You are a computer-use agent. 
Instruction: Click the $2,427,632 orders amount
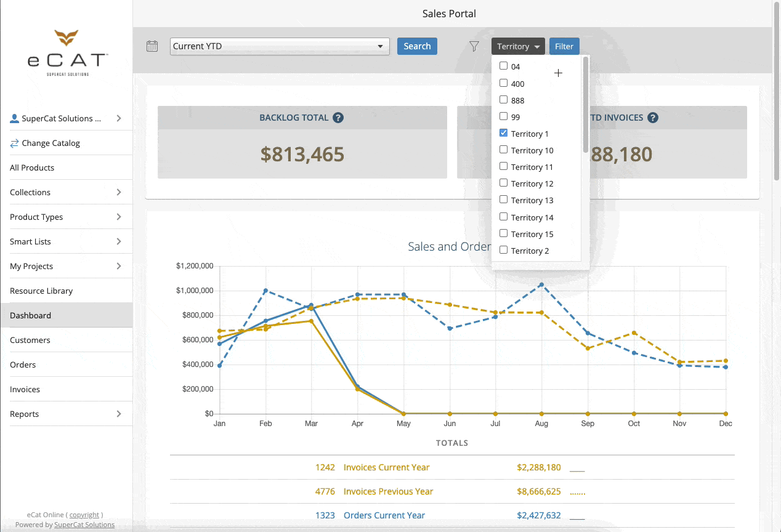click(x=539, y=515)
